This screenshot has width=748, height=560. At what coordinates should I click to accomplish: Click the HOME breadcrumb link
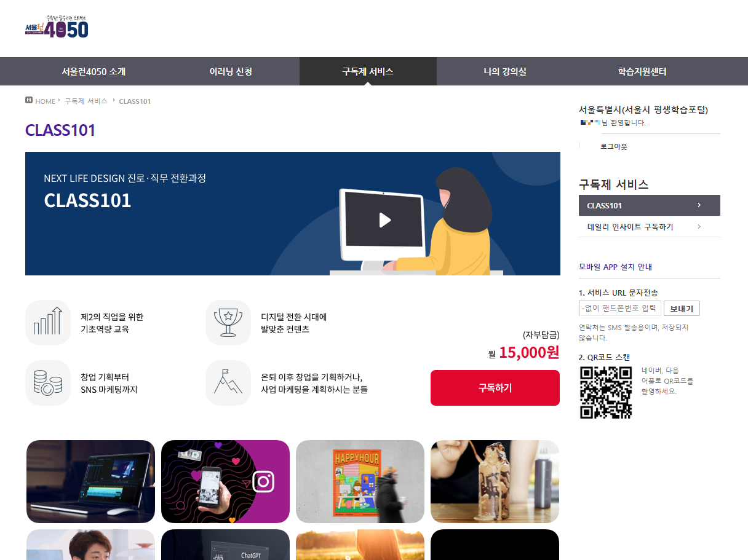click(x=45, y=101)
